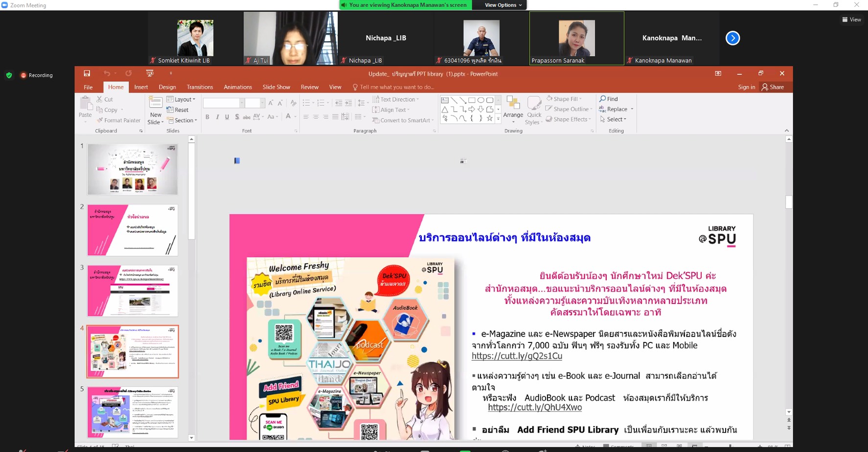Click the thumbnail panel scrollbar
This screenshot has width=868, height=452.
pos(191,191)
